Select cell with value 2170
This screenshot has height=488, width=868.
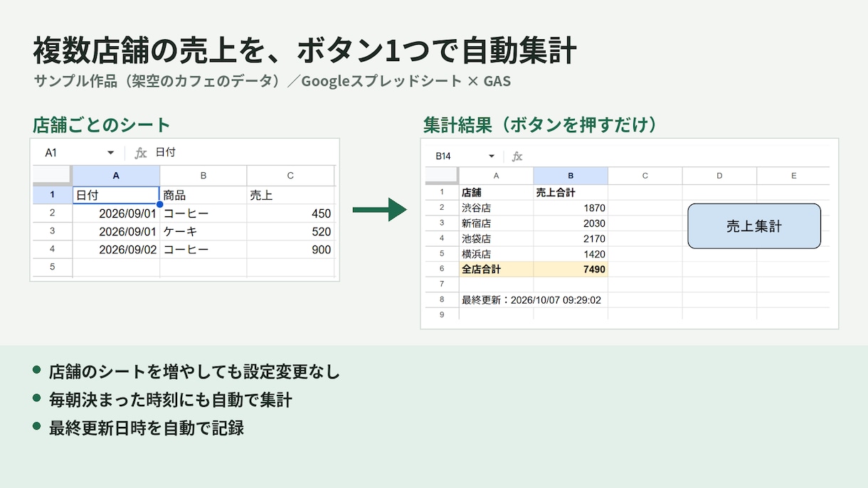(571, 238)
